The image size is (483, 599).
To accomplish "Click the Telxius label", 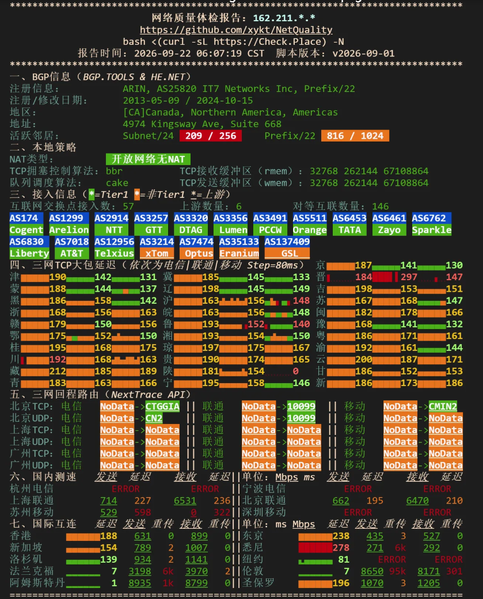I will (114, 253).
